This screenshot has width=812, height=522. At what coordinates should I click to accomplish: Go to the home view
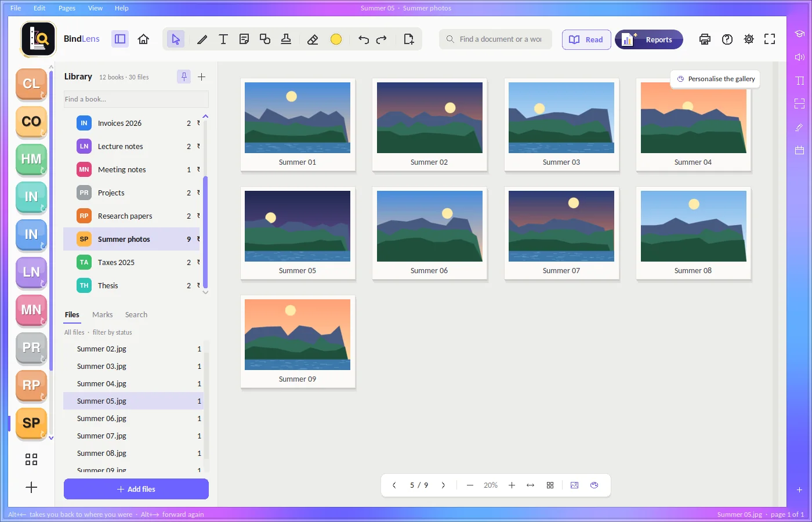coord(143,39)
